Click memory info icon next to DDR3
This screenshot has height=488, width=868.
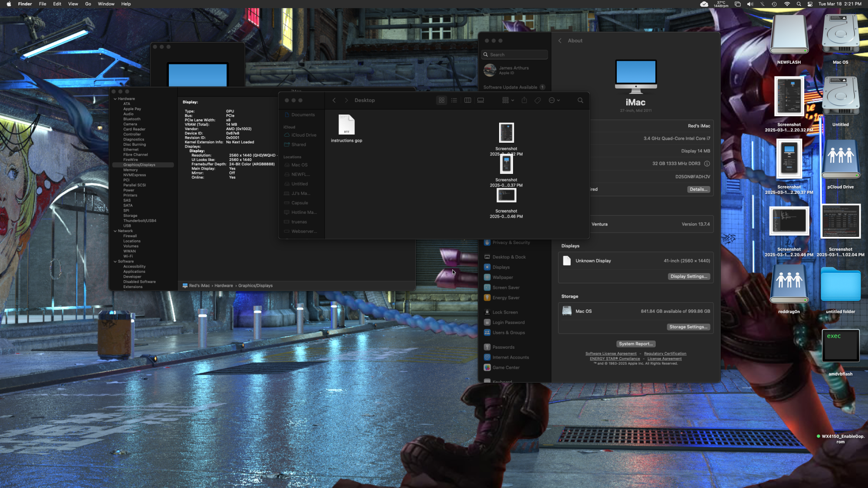click(x=707, y=164)
